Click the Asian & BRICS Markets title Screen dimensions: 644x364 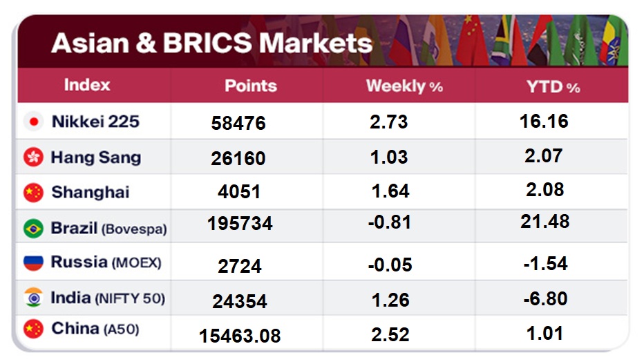click(x=211, y=43)
